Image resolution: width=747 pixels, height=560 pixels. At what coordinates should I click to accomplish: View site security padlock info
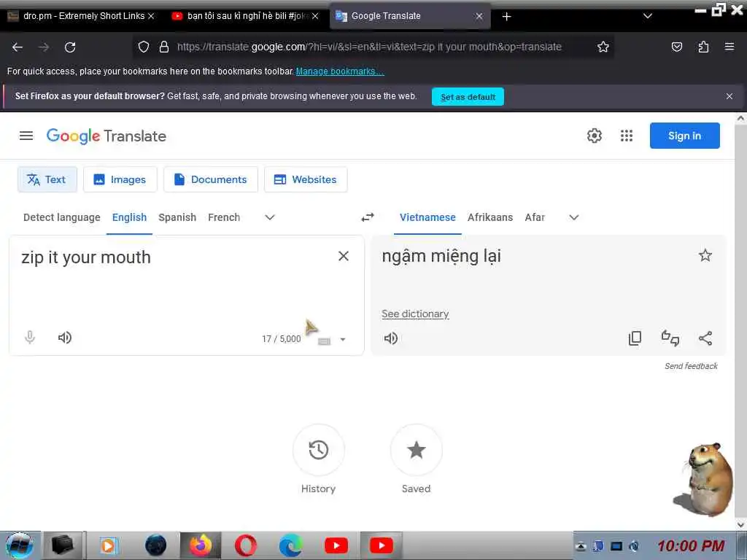(x=164, y=47)
